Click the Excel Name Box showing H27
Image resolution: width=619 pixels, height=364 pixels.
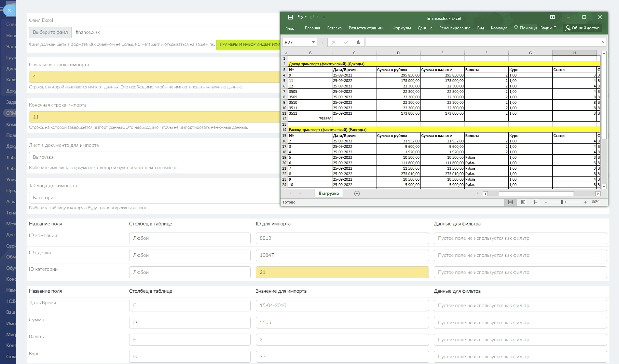(296, 42)
